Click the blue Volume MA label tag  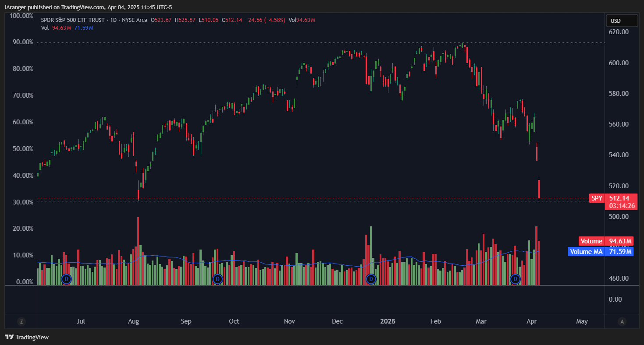[586, 252]
